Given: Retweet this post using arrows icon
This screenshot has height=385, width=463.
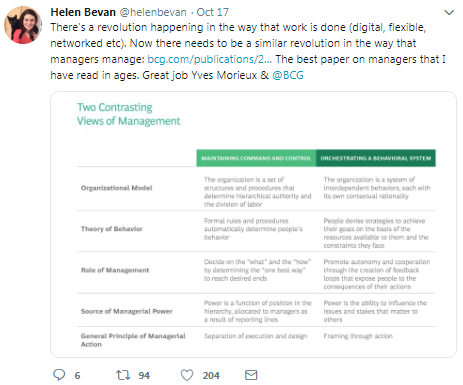Looking at the screenshot, I should pyautogui.click(x=123, y=375).
